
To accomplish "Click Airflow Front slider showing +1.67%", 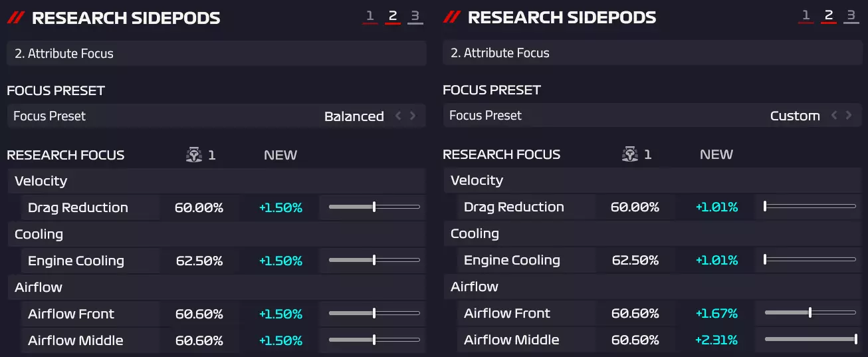I will click(810, 313).
